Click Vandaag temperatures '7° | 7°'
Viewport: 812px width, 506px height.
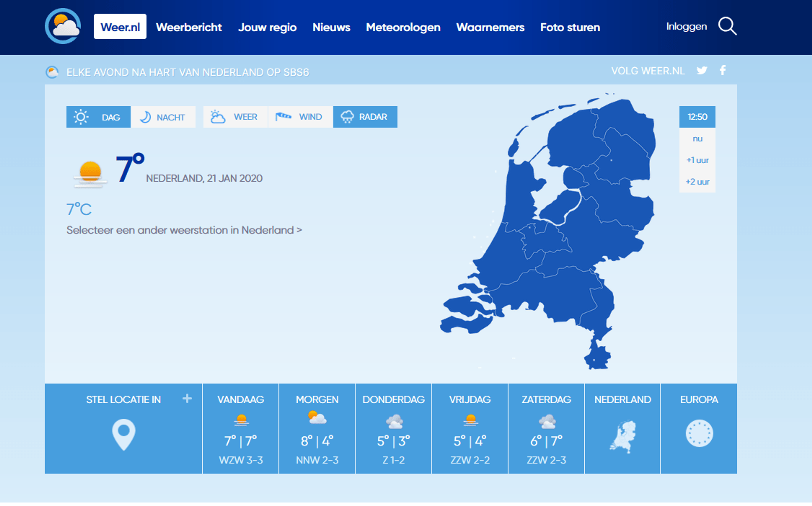(241, 441)
